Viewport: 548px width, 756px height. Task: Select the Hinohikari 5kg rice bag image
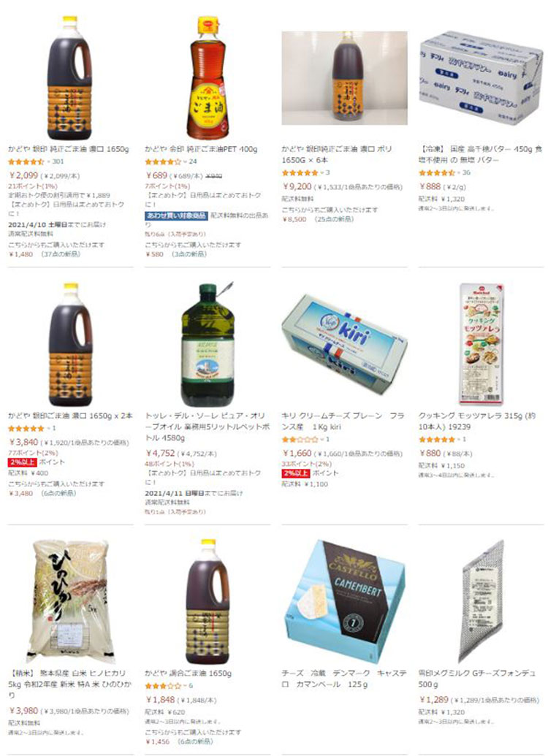70,601
